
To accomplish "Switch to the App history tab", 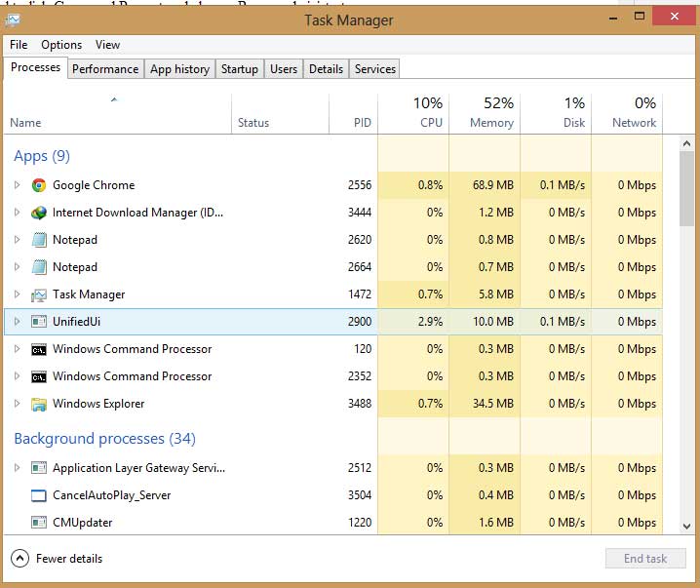I will [179, 69].
